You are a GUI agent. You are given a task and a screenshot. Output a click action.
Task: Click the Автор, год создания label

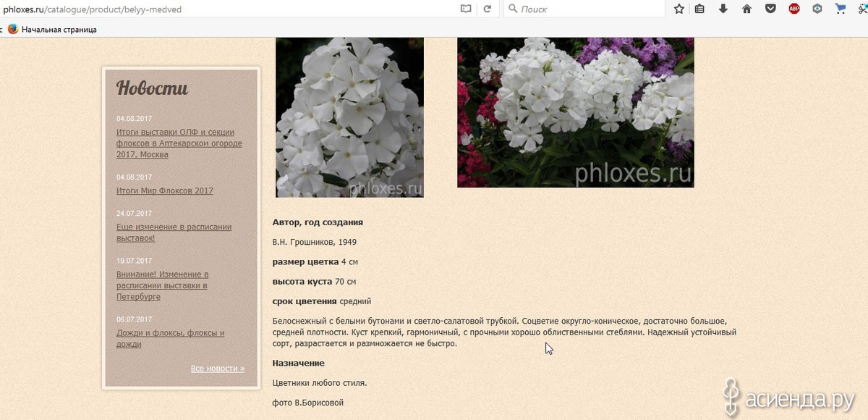tap(318, 222)
